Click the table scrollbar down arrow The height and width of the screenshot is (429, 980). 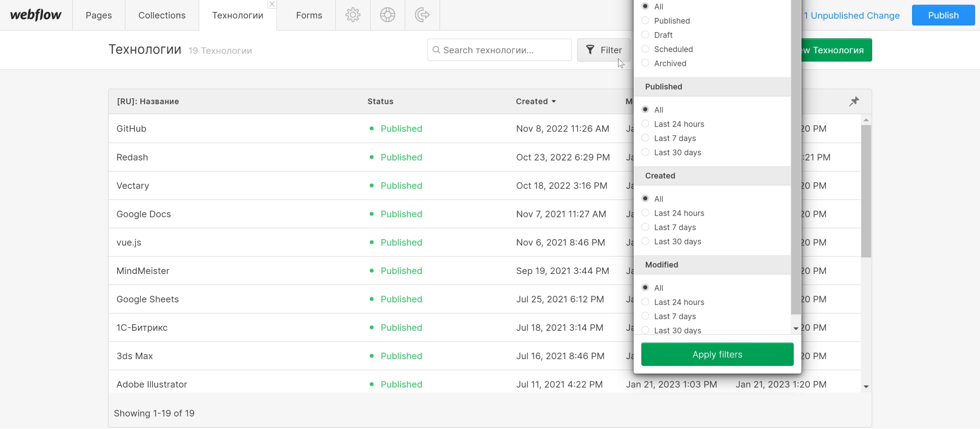[x=866, y=387]
